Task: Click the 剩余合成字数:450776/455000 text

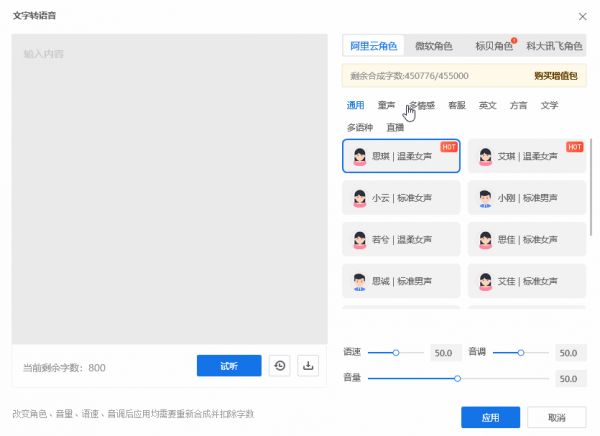Action: coord(409,76)
